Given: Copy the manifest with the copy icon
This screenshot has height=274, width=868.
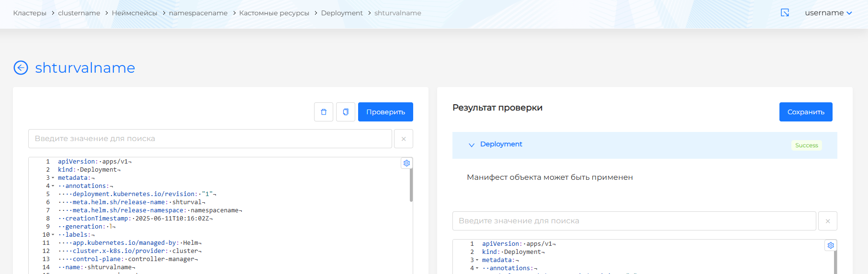Looking at the screenshot, I should click(x=346, y=112).
